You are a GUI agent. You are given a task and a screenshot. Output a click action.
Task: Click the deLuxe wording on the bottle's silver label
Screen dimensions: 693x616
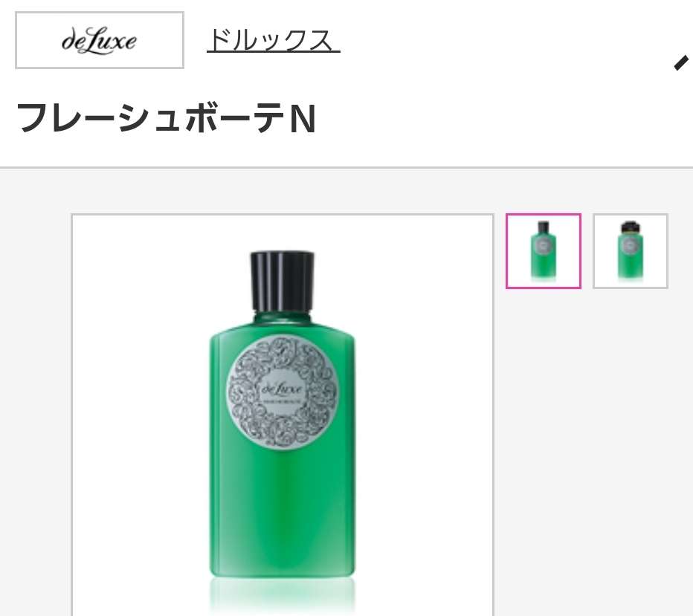coord(282,389)
